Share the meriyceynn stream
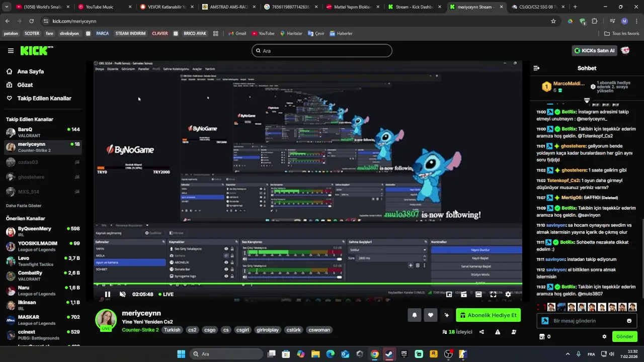The width and height of the screenshot is (644, 362). pos(482,332)
